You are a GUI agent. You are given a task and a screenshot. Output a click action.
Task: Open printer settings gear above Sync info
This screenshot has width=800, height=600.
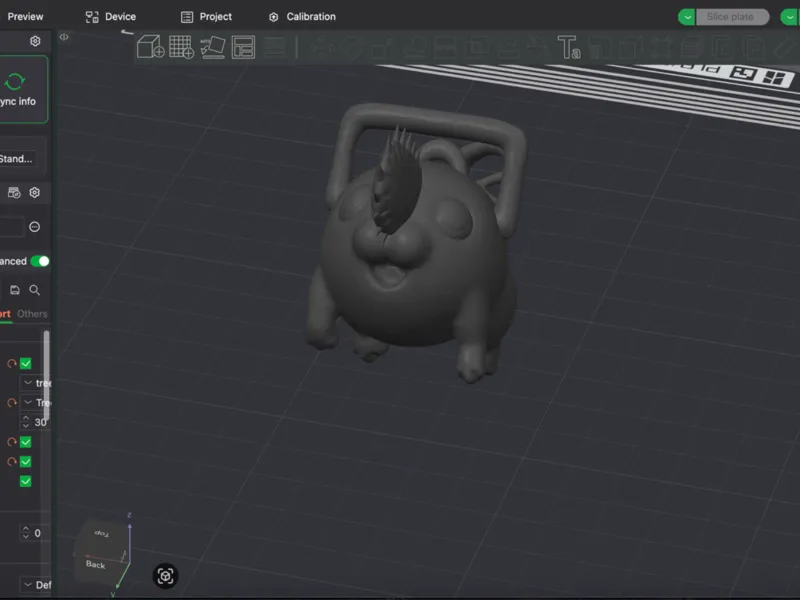[x=35, y=41]
